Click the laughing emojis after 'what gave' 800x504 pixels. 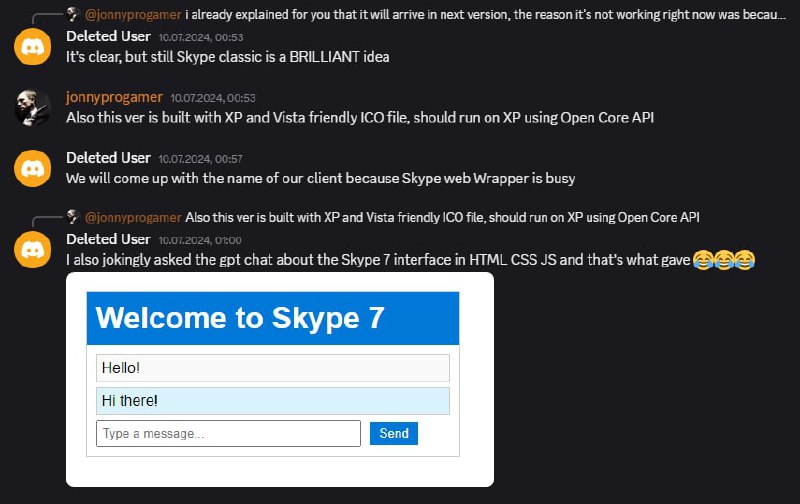[x=723, y=260]
